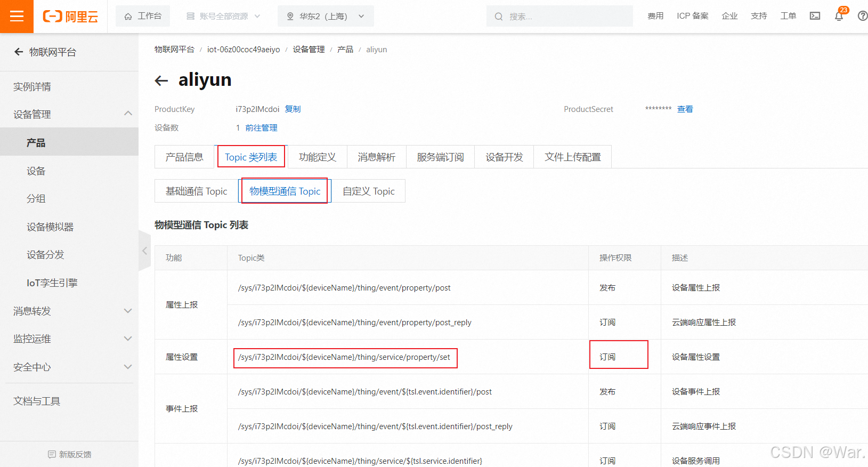
Task: Click 新版反馈 feedback button
Action: [x=69, y=454]
